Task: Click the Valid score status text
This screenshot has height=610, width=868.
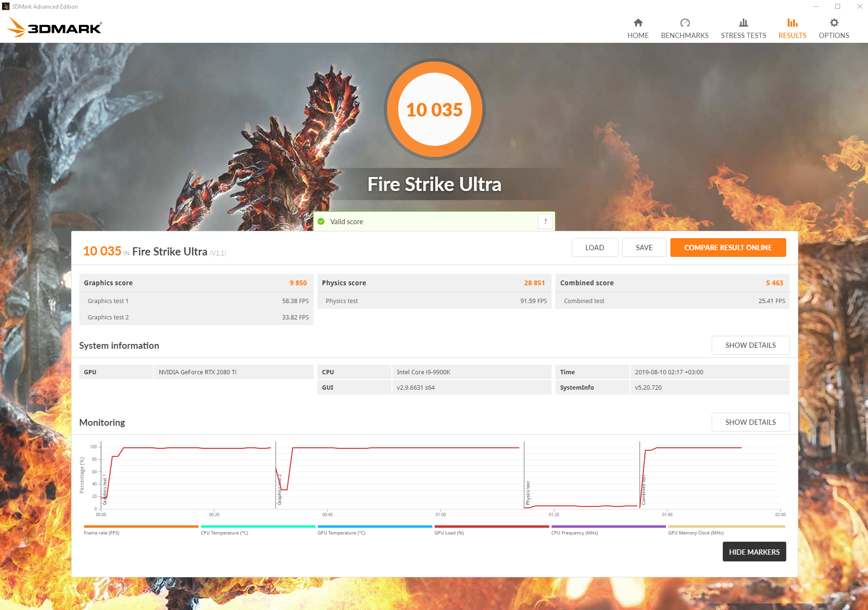Action: [x=346, y=222]
